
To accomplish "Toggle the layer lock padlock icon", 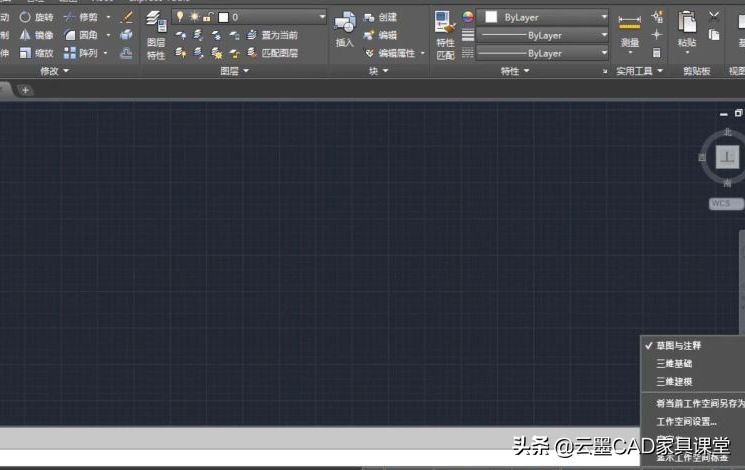I will pos(207,17).
